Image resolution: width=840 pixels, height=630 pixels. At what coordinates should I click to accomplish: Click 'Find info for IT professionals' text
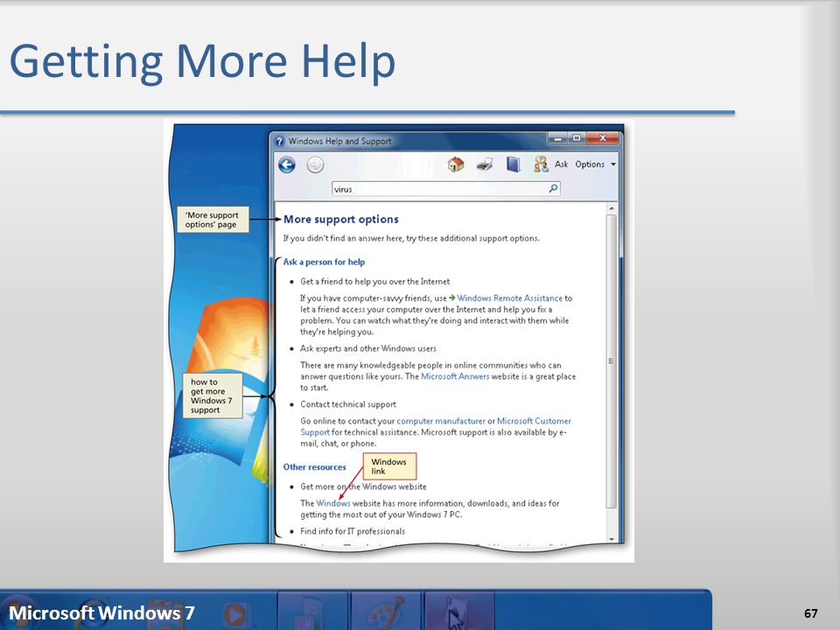click(x=353, y=531)
